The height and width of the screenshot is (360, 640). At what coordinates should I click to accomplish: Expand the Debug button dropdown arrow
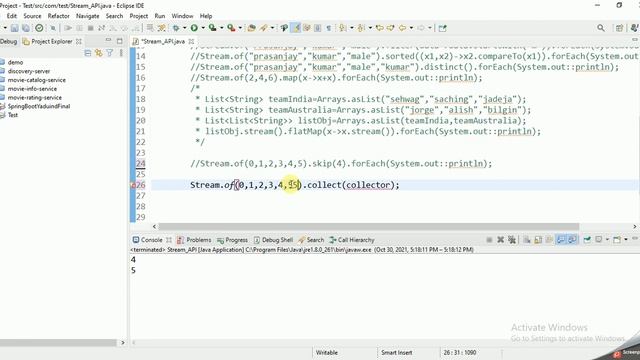point(184,28)
